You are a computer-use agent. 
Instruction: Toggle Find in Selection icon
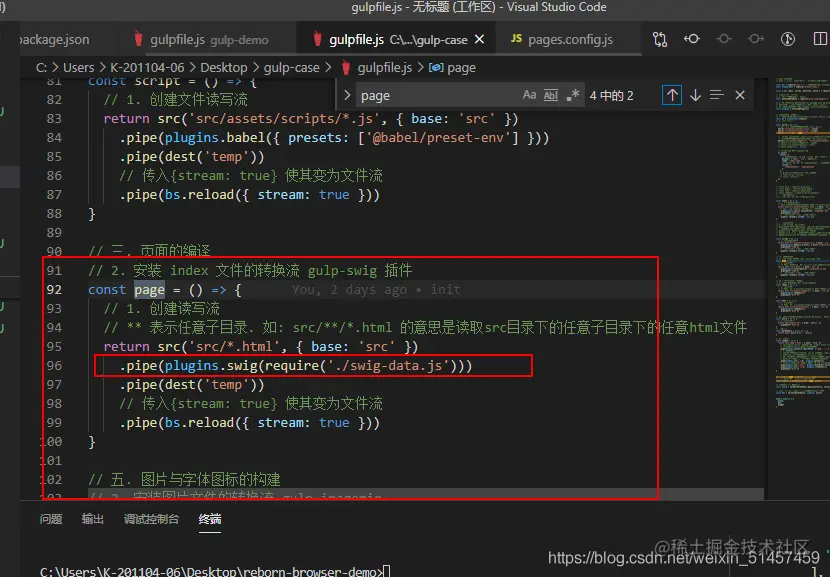pyautogui.click(x=717, y=95)
